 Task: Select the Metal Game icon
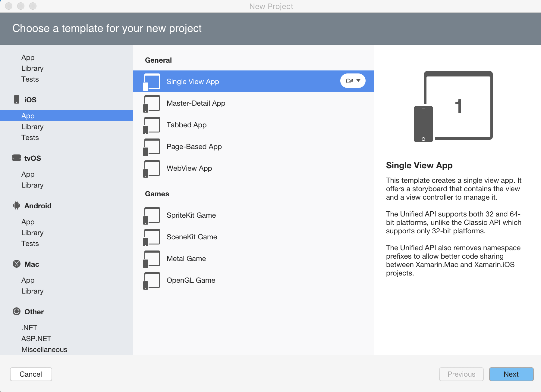pos(152,258)
